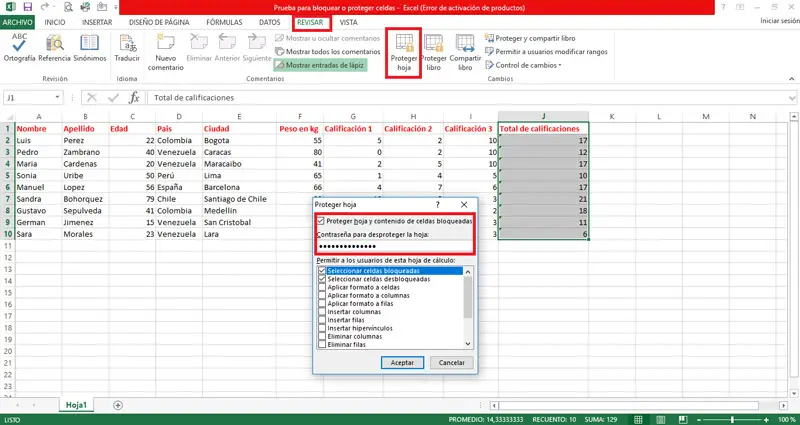The height and width of the screenshot is (425, 800).
Task: Run the Ortografía spell check
Action: pyautogui.click(x=19, y=48)
